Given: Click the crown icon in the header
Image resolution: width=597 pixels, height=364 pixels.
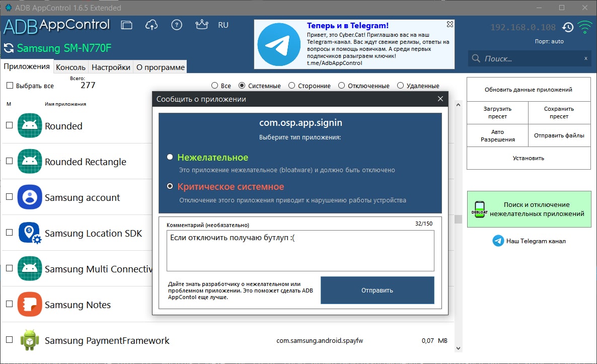Looking at the screenshot, I should [201, 25].
